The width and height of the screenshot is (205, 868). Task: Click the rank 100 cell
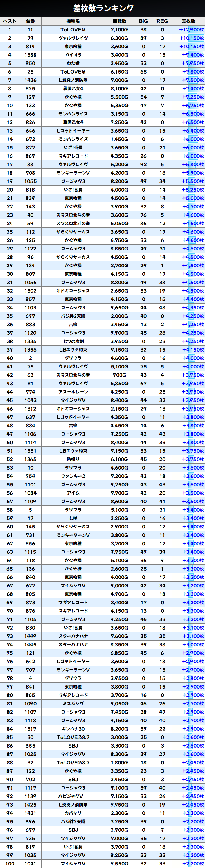point(10,864)
